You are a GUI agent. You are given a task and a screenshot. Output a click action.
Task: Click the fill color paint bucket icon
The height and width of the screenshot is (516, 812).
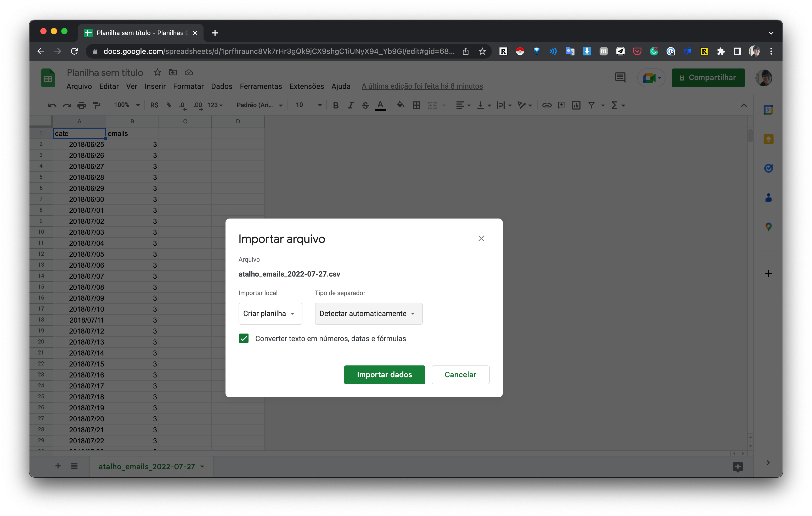point(400,105)
